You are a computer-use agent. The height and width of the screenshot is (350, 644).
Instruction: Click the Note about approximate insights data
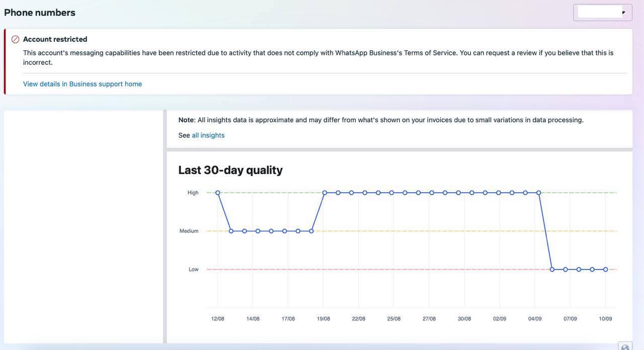tap(381, 120)
